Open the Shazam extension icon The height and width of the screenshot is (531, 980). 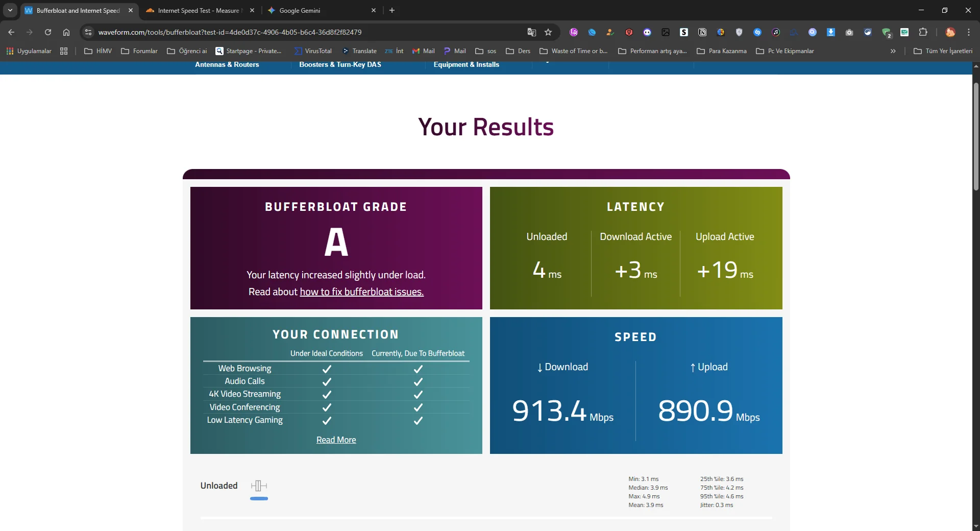click(757, 32)
